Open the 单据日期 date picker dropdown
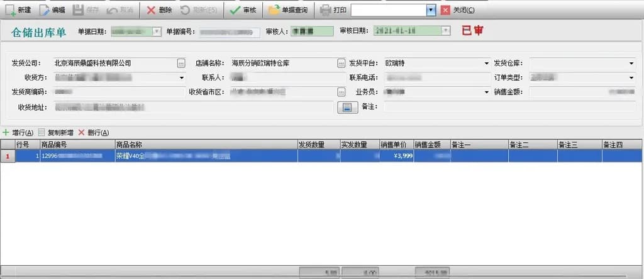The height and width of the screenshot is (279, 644). coord(157,31)
